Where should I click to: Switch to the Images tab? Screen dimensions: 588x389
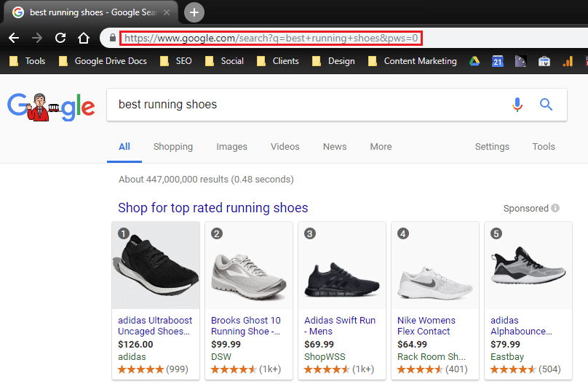(231, 147)
